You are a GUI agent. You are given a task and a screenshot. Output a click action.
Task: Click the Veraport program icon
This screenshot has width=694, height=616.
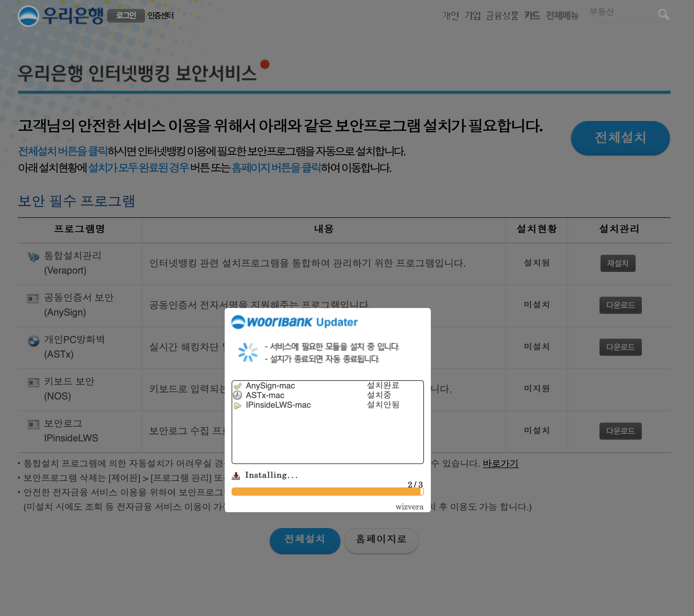tap(33, 256)
